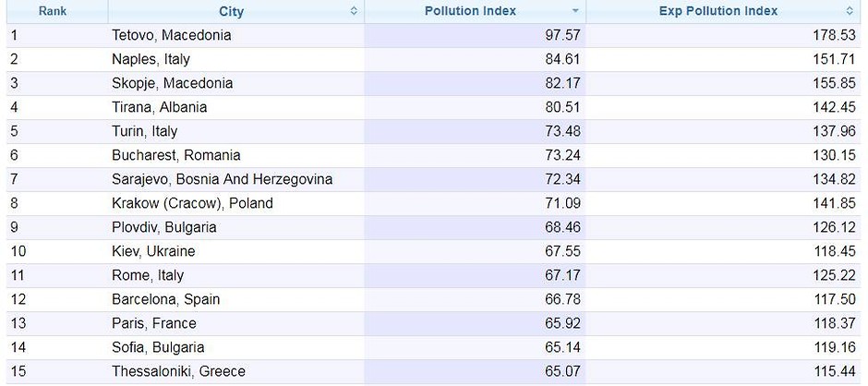The width and height of the screenshot is (868, 386).
Task: Click the sort arrows icon in City header
Action: click(x=354, y=11)
